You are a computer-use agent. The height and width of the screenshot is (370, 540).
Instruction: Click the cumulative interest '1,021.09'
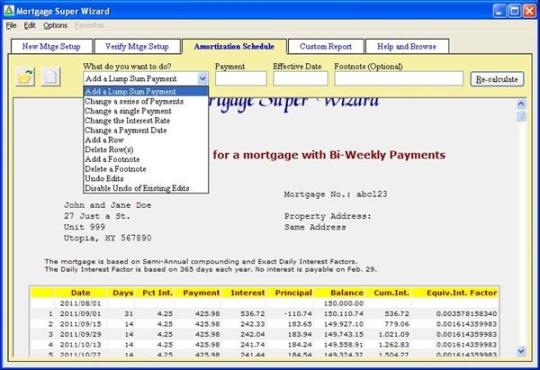pos(394,334)
